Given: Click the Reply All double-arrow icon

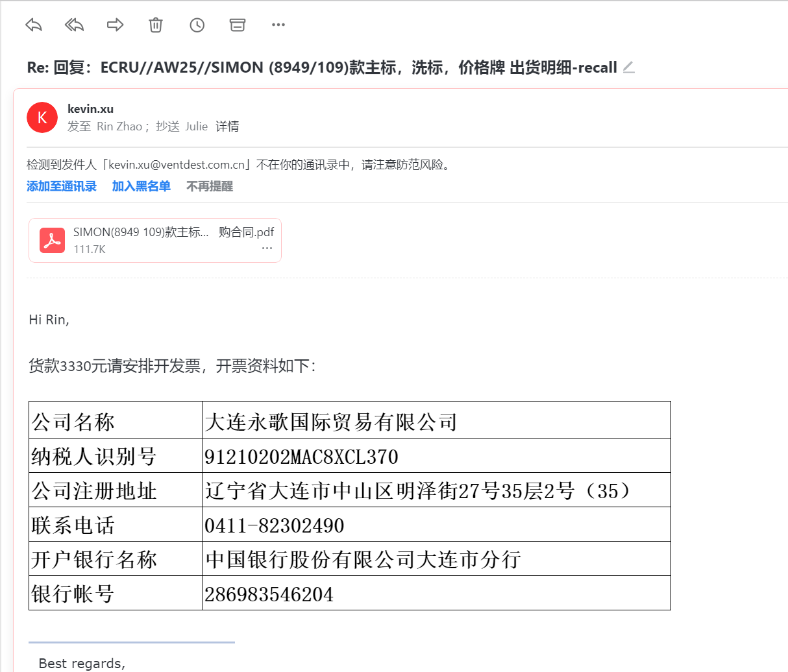Looking at the screenshot, I should [75, 25].
